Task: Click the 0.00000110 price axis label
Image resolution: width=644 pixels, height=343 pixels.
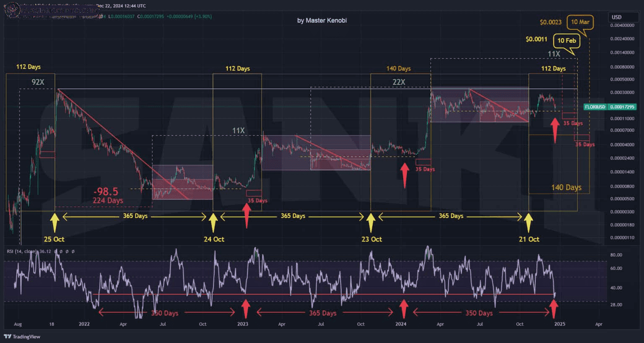Action: (x=622, y=238)
